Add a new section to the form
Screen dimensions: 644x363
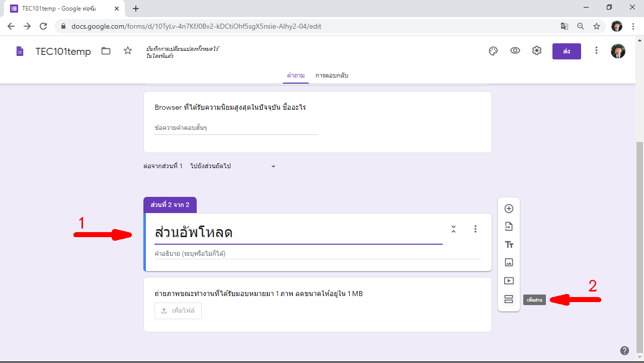pyautogui.click(x=509, y=300)
